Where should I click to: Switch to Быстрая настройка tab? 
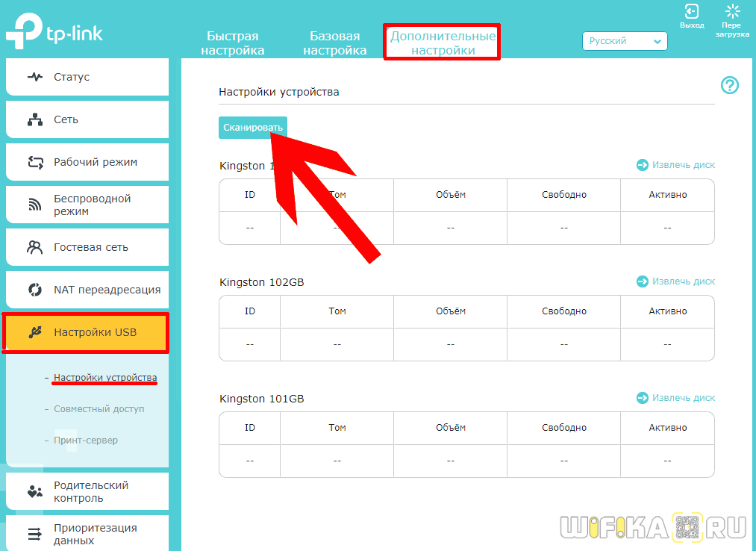[232, 43]
